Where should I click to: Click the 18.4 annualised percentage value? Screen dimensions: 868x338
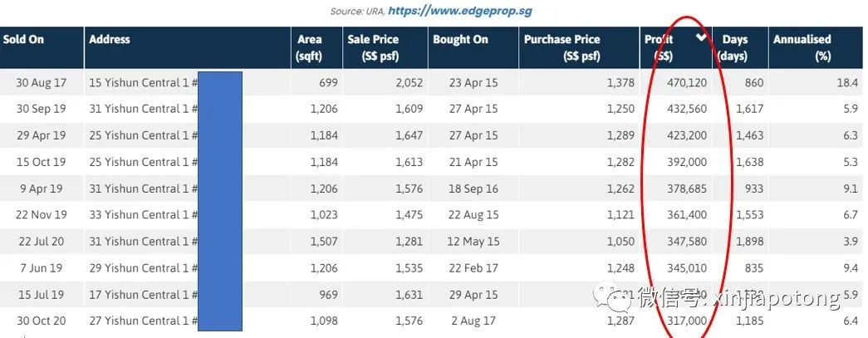tap(847, 82)
